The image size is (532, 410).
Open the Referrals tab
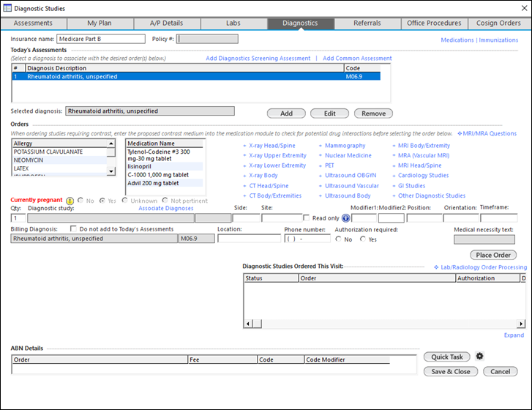(x=367, y=23)
